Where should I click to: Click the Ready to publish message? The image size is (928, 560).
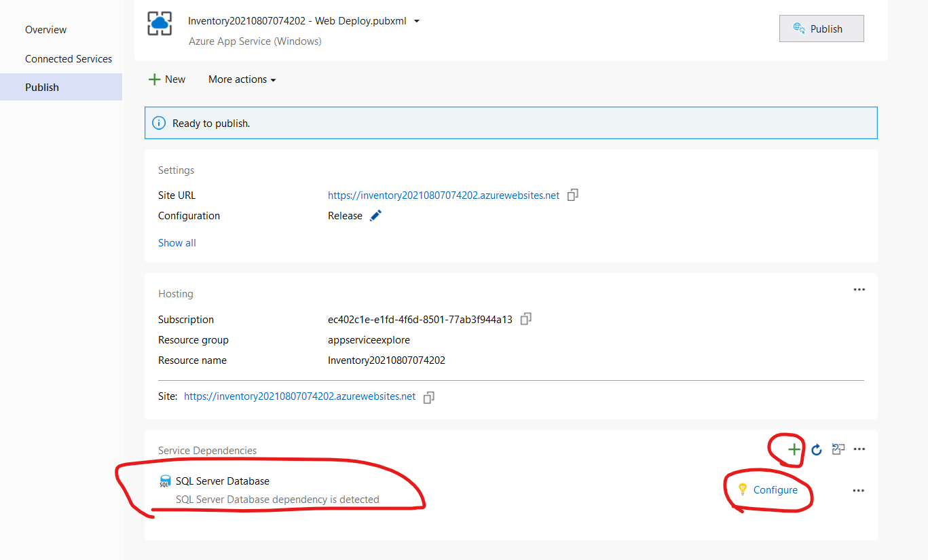point(211,124)
